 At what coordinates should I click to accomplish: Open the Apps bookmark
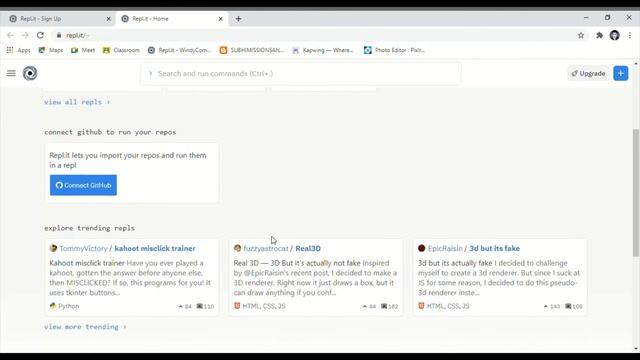point(18,50)
